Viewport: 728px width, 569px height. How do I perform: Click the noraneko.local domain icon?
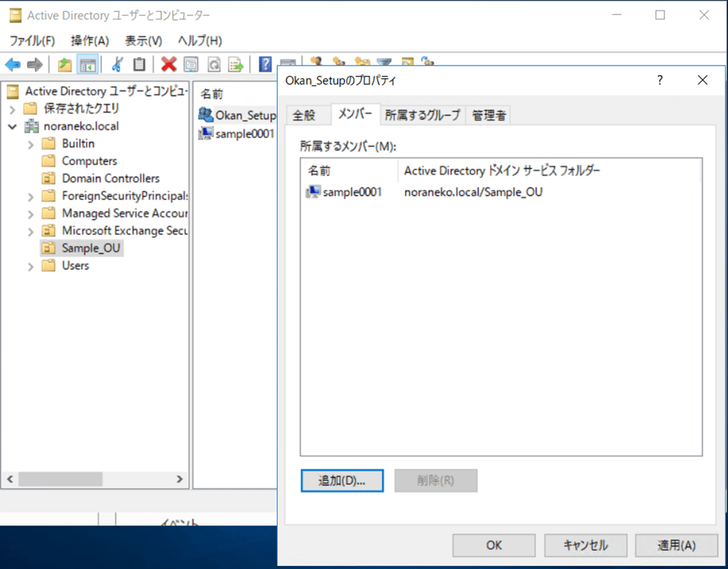[x=32, y=126]
